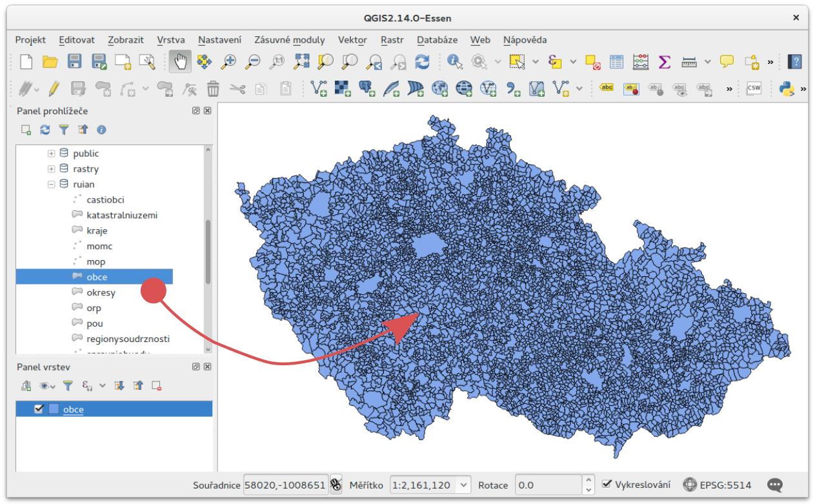Click the Messages bubble in status bar
This screenshot has height=504, width=815.
coord(775,485)
